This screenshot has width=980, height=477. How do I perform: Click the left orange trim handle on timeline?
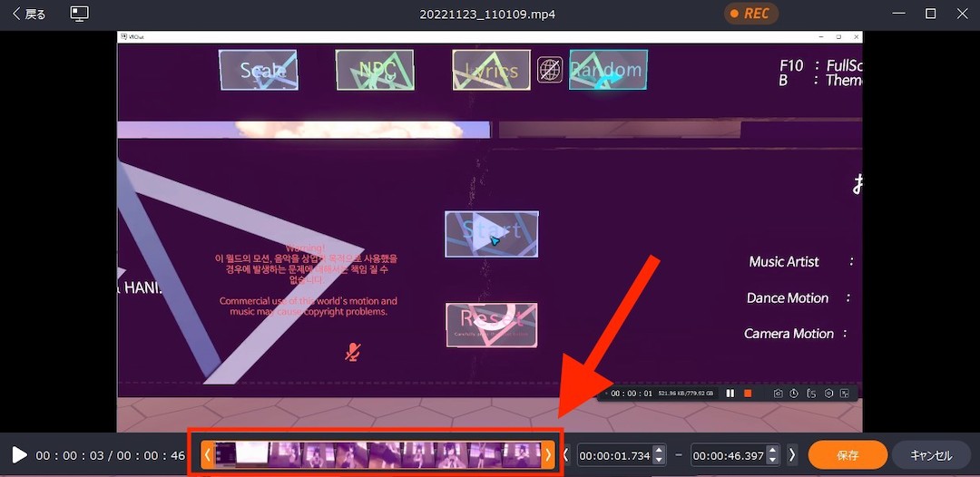pyautogui.click(x=208, y=455)
